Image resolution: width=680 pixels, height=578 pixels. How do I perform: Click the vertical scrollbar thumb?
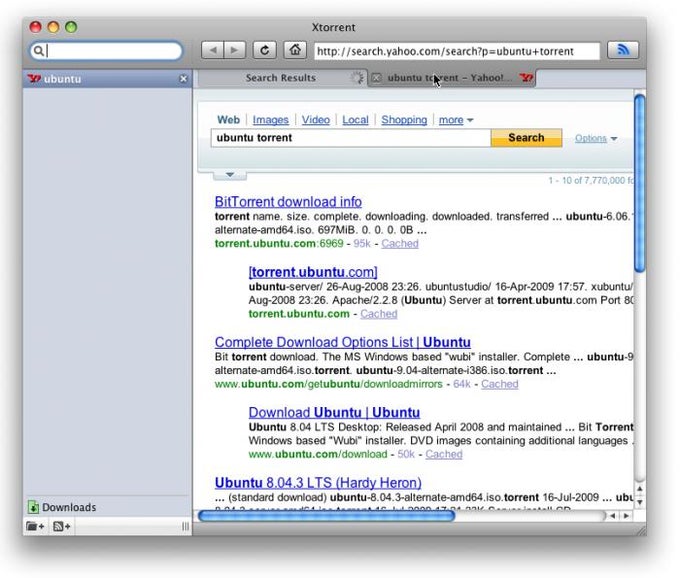[x=640, y=183]
